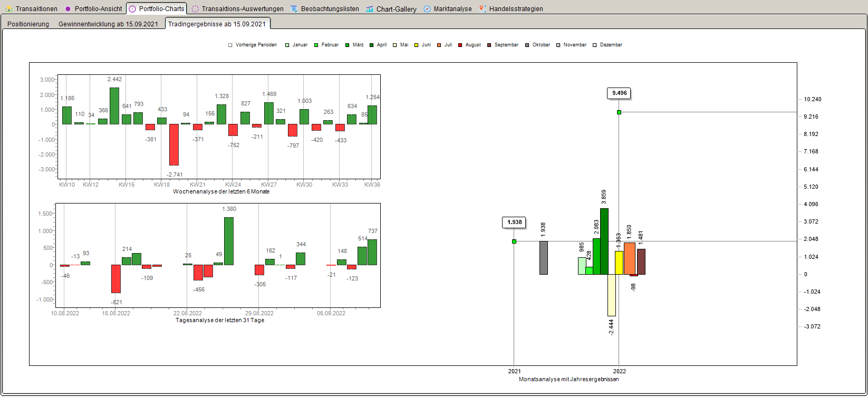The height and width of the screenshot is (397, 868).
Task: Click the Dezember legend swatch
Action: [595, 45]
